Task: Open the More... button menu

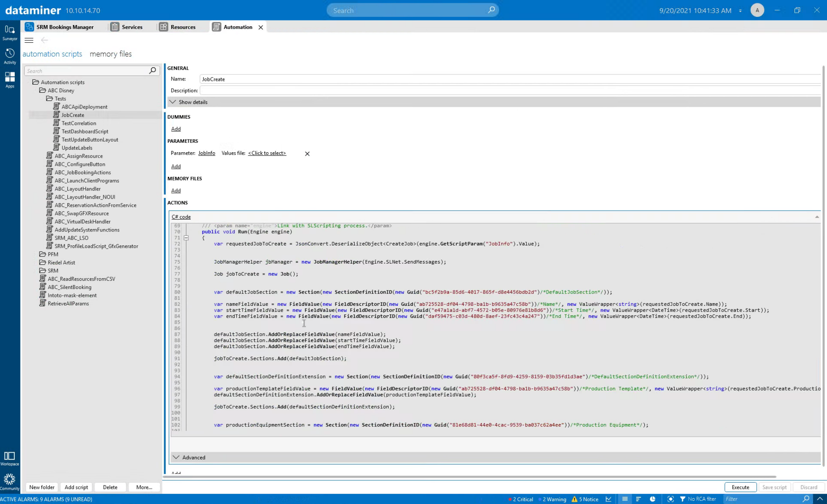Action: click(144, 487)
